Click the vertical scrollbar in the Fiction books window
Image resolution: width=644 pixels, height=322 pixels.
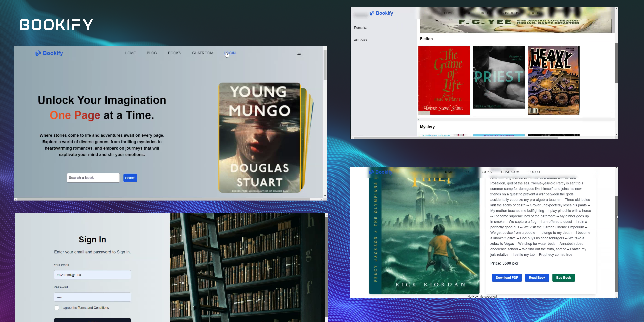pyautogui.click(x=616, y=63)
